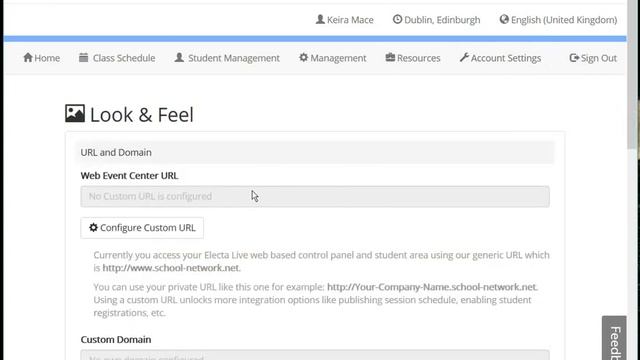640x360 pixels.
Task: Click the globe icon beside English language
Action: [x=504, y=19]
